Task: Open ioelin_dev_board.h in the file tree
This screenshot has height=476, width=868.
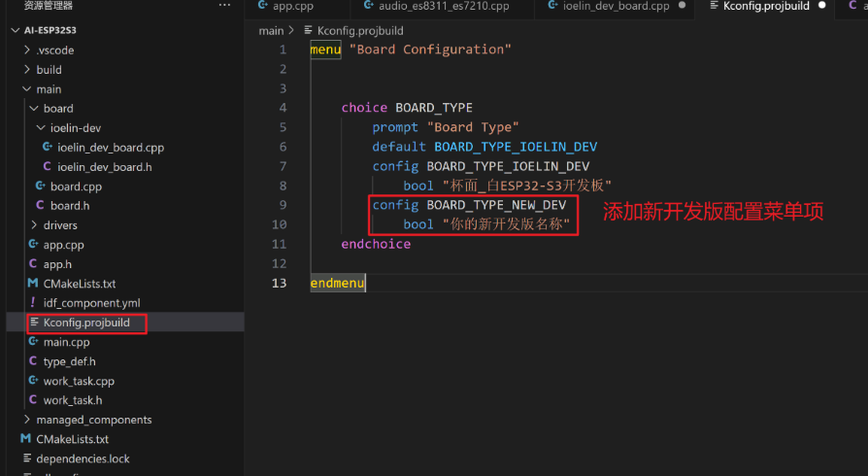Action: (x=105, y=167)
